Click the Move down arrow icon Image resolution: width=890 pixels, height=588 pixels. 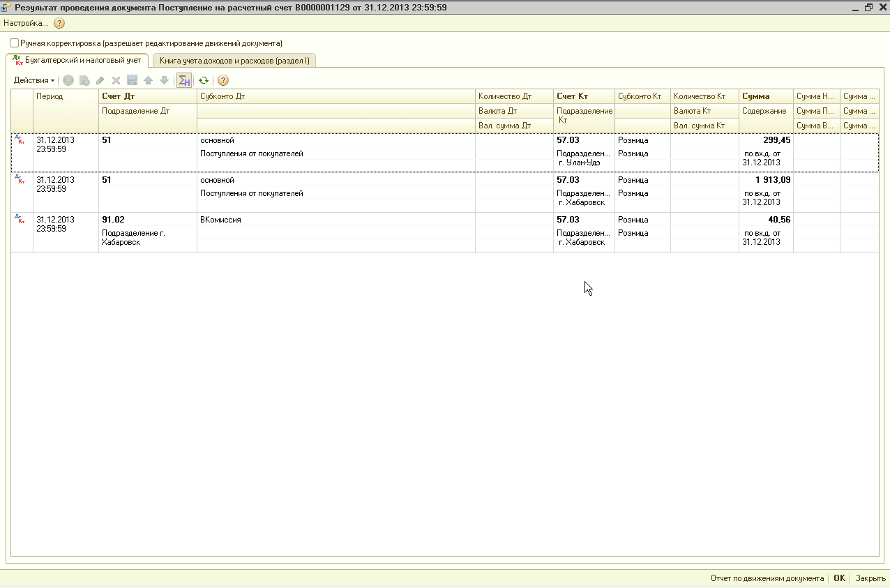click(164, 80)
